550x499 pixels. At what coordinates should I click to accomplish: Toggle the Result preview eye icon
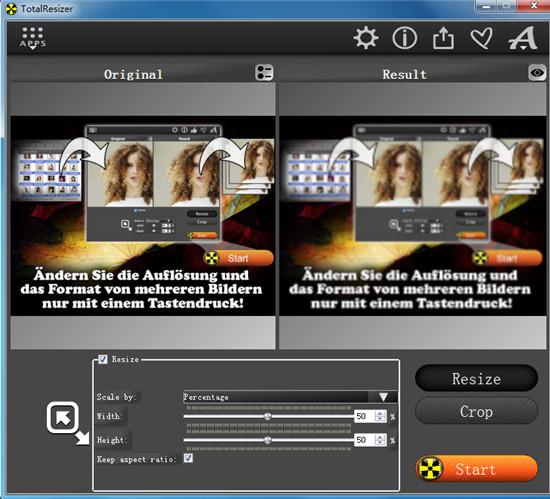point(537,73)
